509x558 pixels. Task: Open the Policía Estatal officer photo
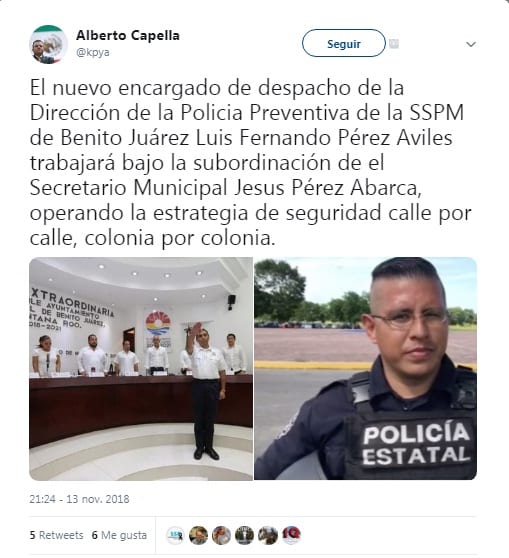365,369
